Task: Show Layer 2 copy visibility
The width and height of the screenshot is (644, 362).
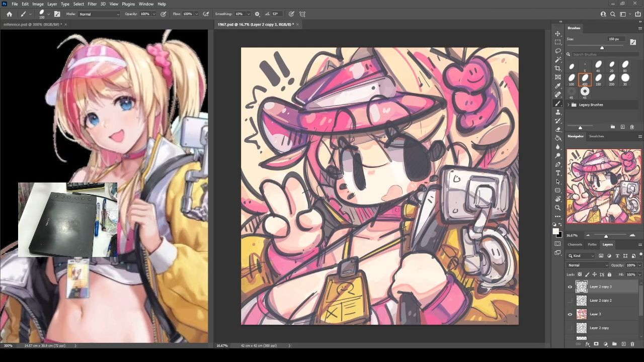Action: 570,328
